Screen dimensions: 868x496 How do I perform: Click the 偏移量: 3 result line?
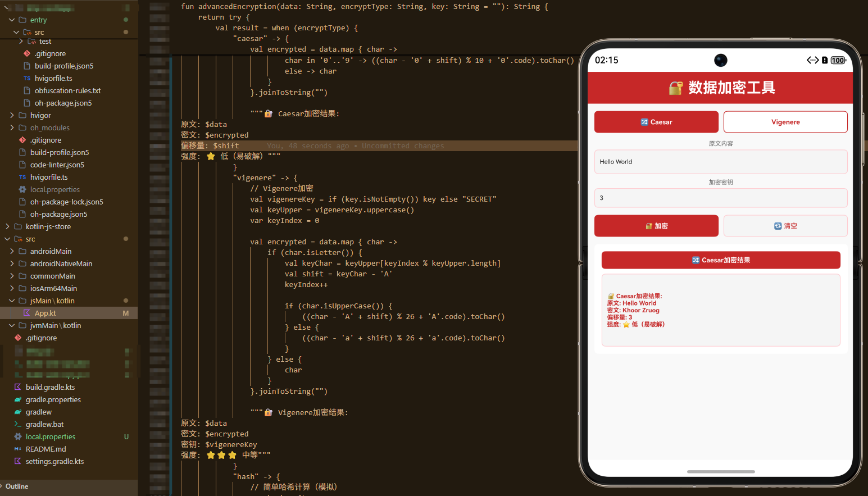pos(620,317)
